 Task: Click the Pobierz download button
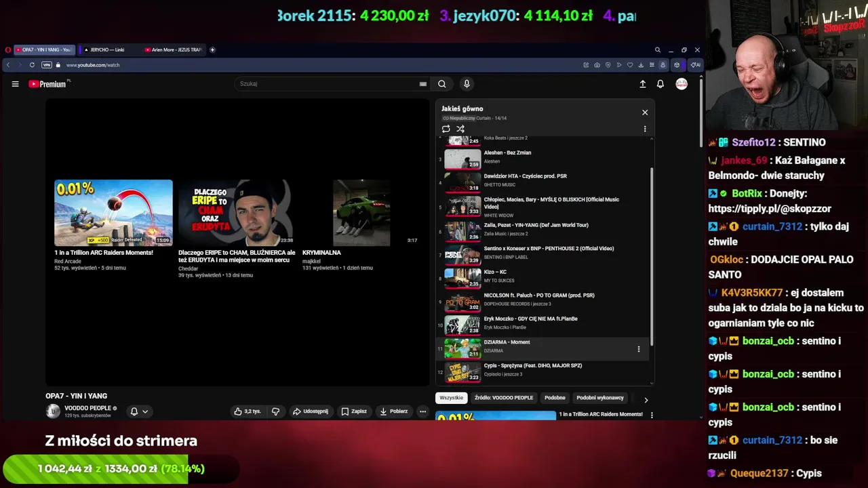click(x=394, y=411)
